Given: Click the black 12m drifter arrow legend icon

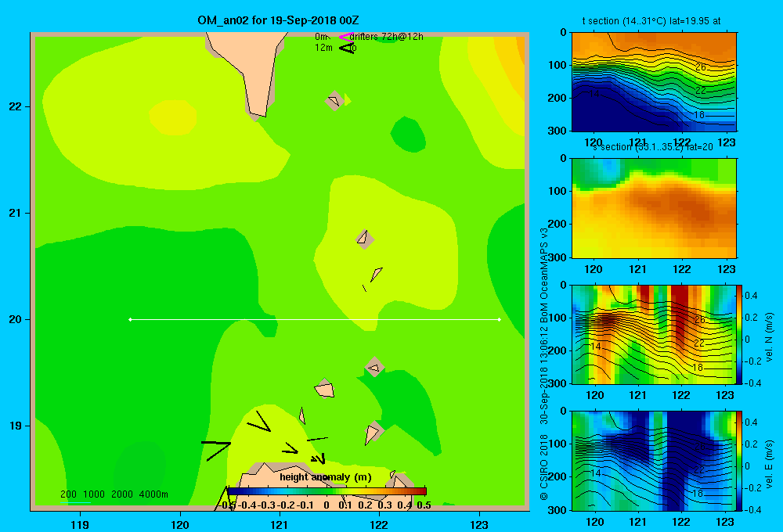Looking at the screenshot, I should [x=347, y=48].
